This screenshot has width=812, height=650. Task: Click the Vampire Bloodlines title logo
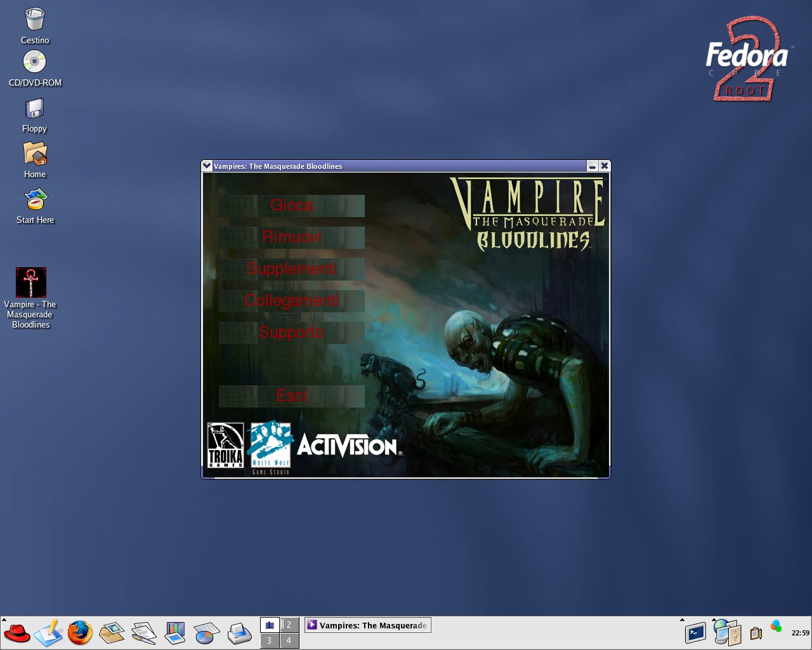528,214
